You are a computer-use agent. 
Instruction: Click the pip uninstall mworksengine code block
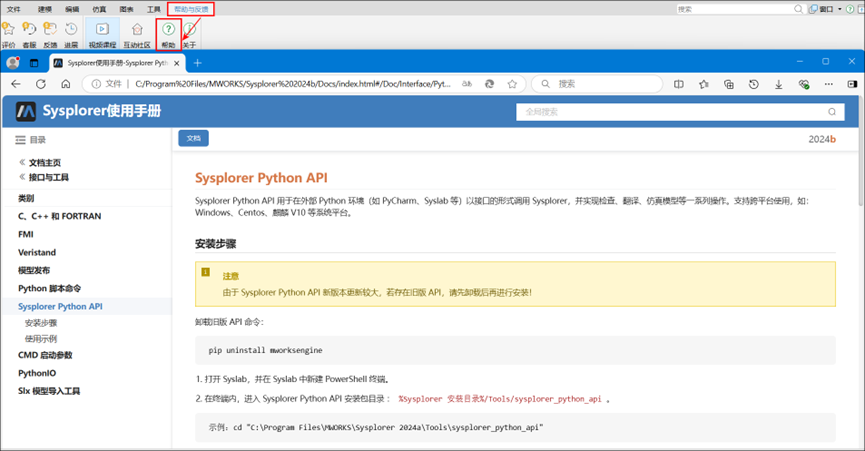[515, 350]
